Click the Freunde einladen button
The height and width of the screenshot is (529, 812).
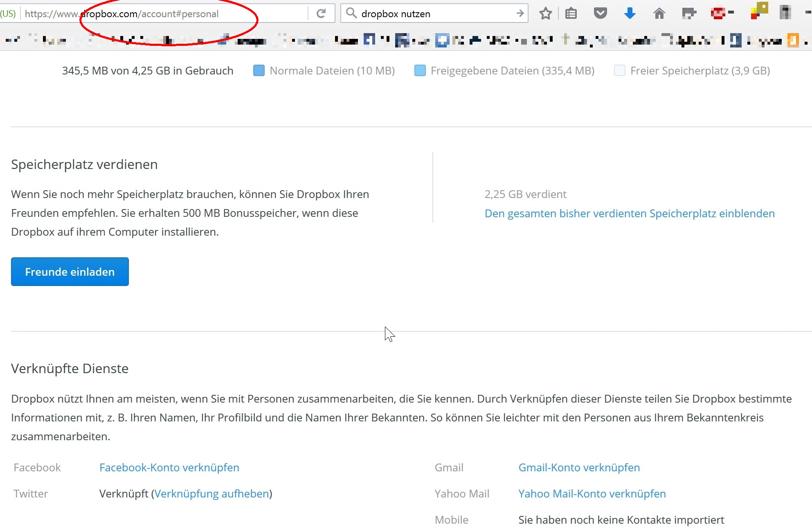[70, 272]
